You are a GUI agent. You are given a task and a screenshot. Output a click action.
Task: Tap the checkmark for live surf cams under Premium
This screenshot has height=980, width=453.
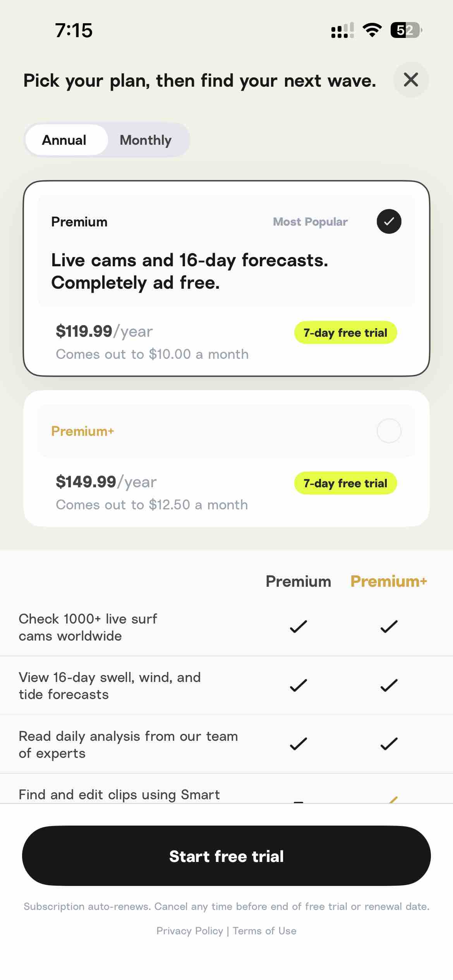297,627
